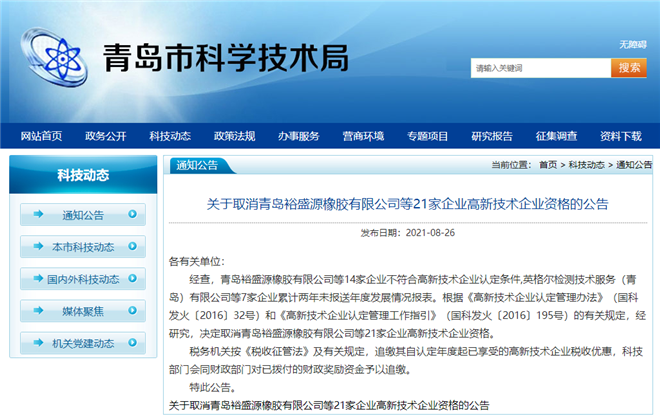Open 通知公告 sidebar link
The image size is (660, 419).
pyautogui.click(x=83, y=215)
